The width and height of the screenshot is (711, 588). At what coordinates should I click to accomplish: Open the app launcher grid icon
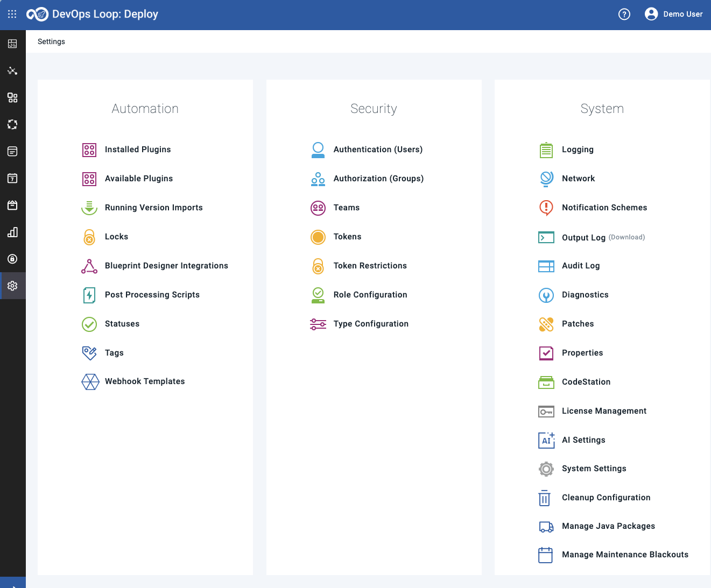point(12,15)
